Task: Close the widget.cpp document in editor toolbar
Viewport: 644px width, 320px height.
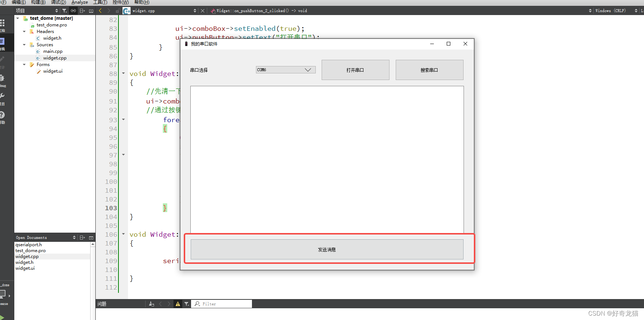Action: click(x=202, y=11)
